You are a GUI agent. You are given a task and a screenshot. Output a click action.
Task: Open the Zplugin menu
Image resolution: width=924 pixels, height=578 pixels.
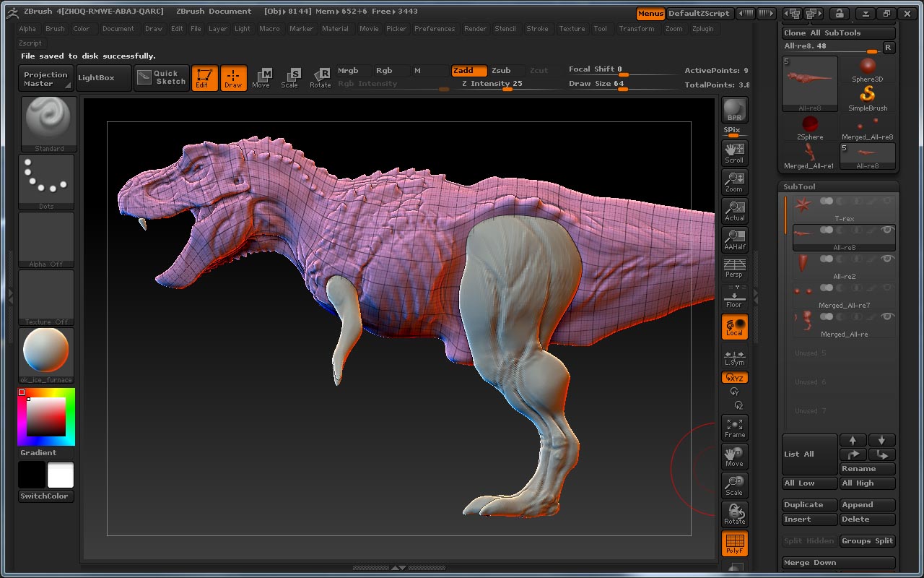(x=702, y=29)
